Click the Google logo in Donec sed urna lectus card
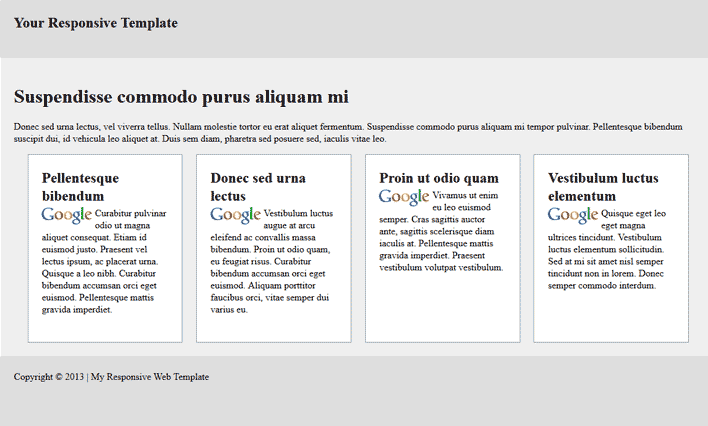The height and width of the screenshot is (426, 708). pos(236,215)
